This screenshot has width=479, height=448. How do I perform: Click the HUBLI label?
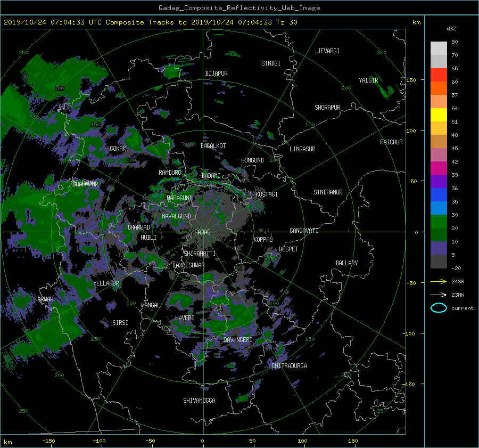pyautogui.click(x=148, y=238)
